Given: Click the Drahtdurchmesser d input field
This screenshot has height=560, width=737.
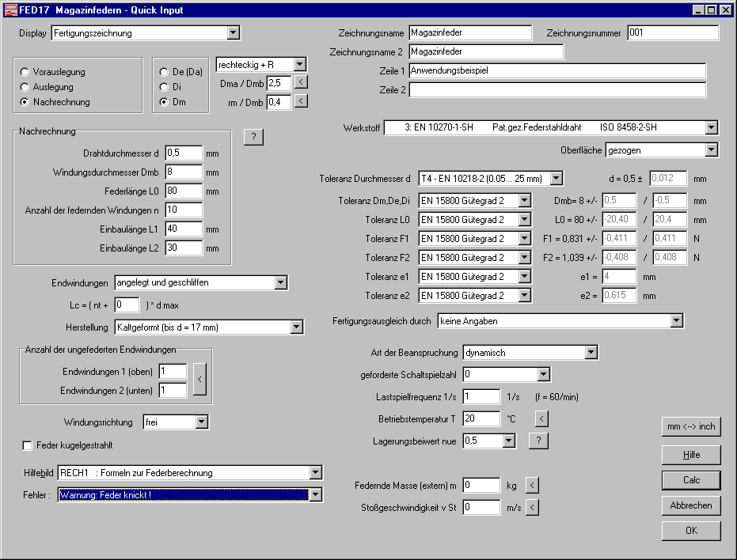Looking at the screenshot, I should coord(184,153).
